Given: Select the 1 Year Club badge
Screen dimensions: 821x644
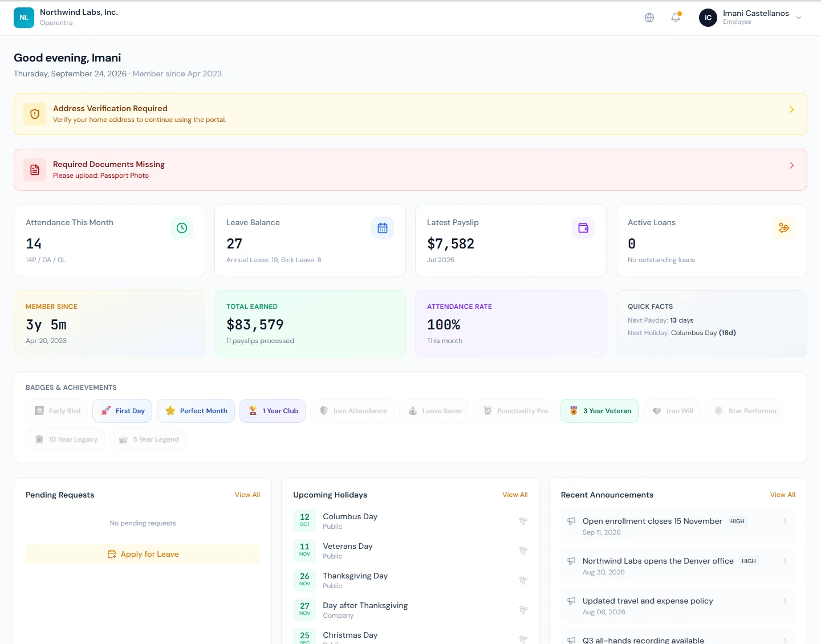Looking at the screenshot, I should [x=273, y=411].
